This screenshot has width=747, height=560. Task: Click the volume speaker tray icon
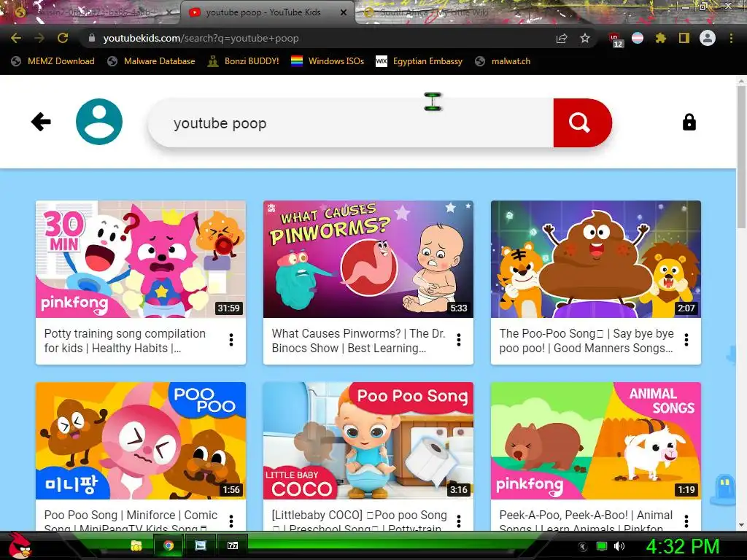619,546
